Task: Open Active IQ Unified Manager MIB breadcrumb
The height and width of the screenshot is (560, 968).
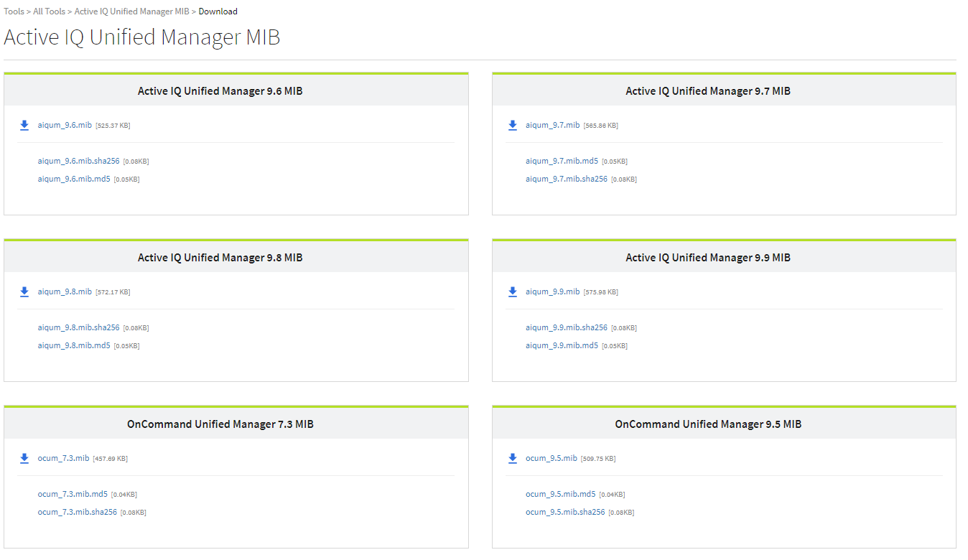Action: pos(131,11)
